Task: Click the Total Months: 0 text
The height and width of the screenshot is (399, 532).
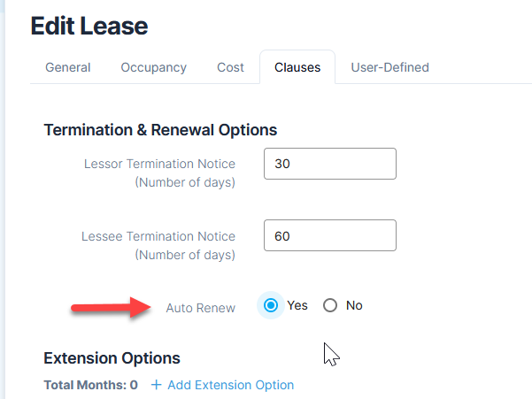Action: click(x=90, y=385)
